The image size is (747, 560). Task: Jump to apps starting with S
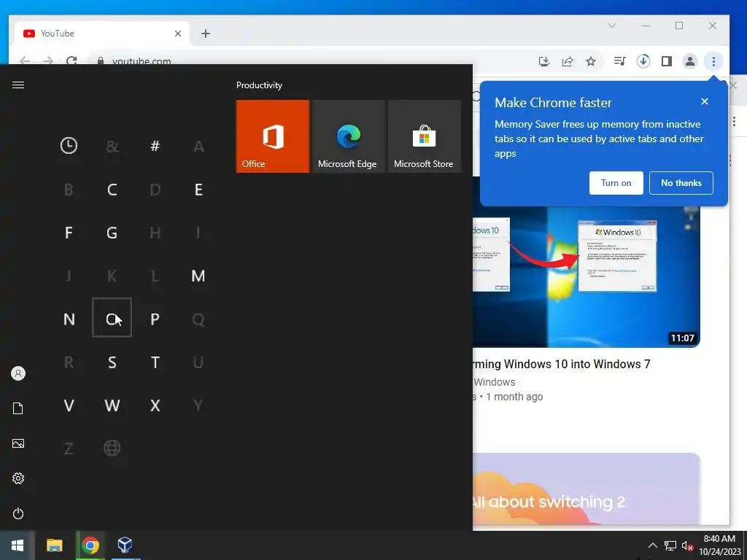pyautogui.click(x=112, y=362)
